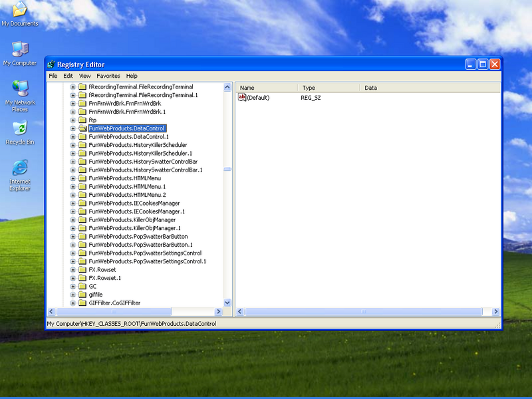Screen dimensions: 532x399
Task: Click tree pane vertical scrollbar thumb
Action: [227, 169]
